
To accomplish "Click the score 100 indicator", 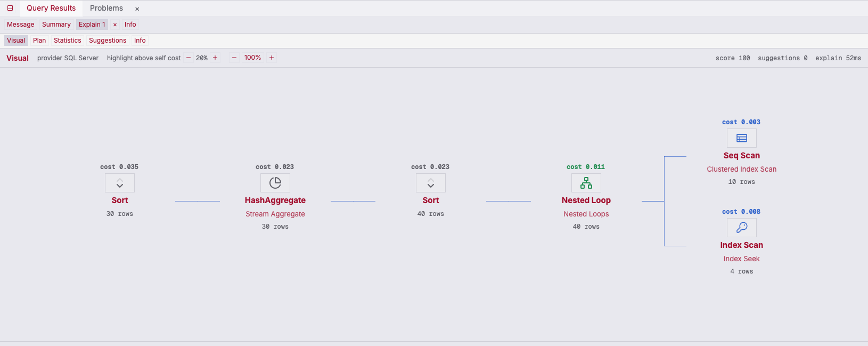I will tap(733, 58).
